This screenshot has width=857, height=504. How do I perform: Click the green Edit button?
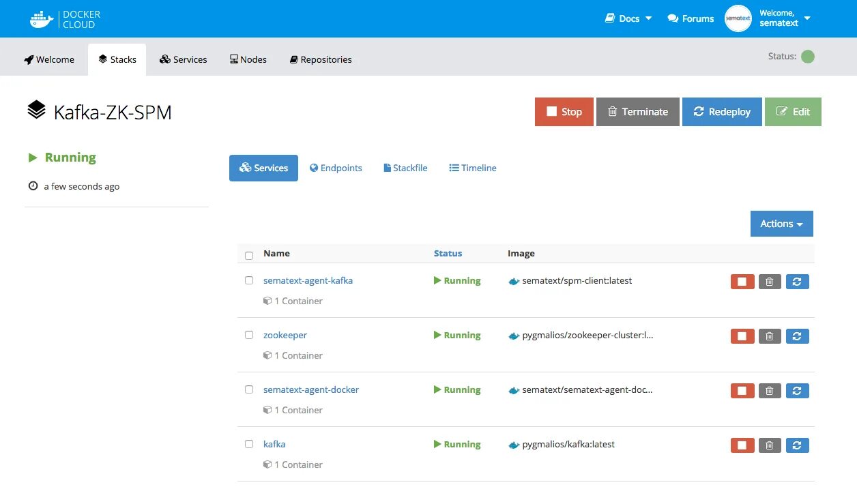[793, 112]
